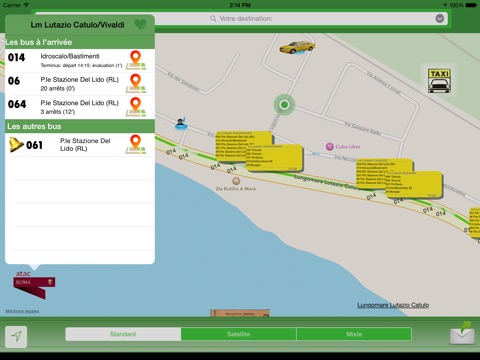Tap the Lungomare Lutazio Catulo link

(x=393, y=305)
